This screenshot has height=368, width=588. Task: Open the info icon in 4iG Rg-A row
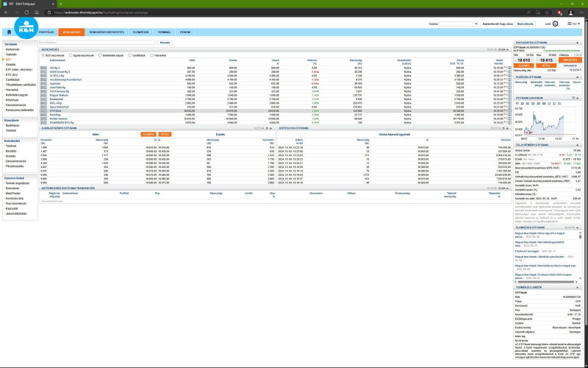[509, 68]
